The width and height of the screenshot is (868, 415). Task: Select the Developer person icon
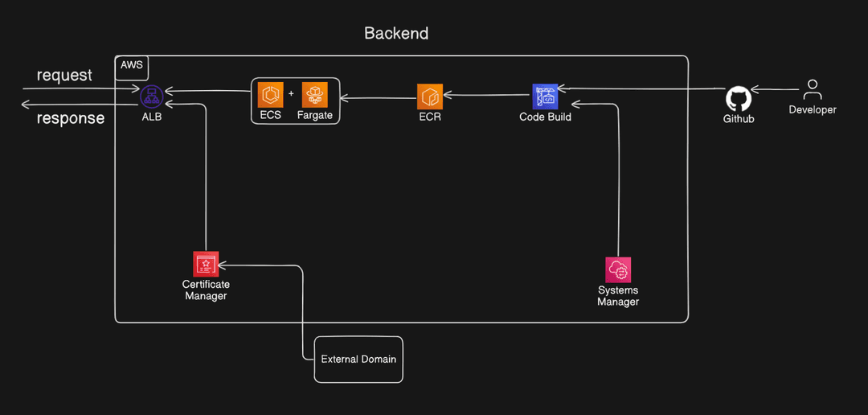click(x=812, y=89)
